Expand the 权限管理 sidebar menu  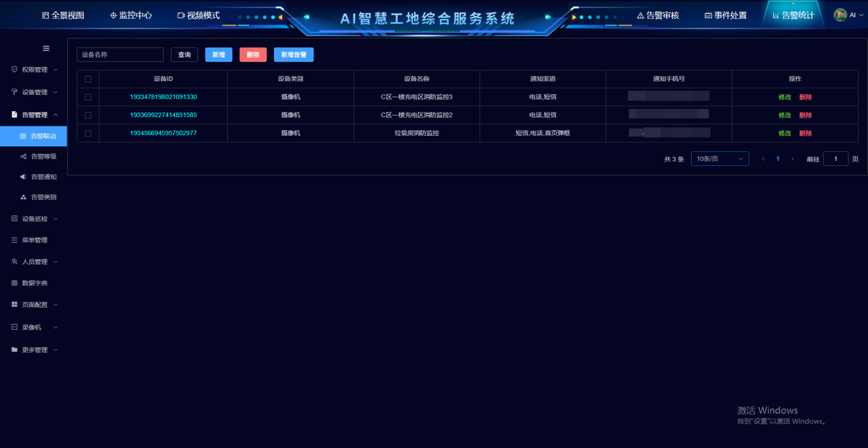(35, 70)
